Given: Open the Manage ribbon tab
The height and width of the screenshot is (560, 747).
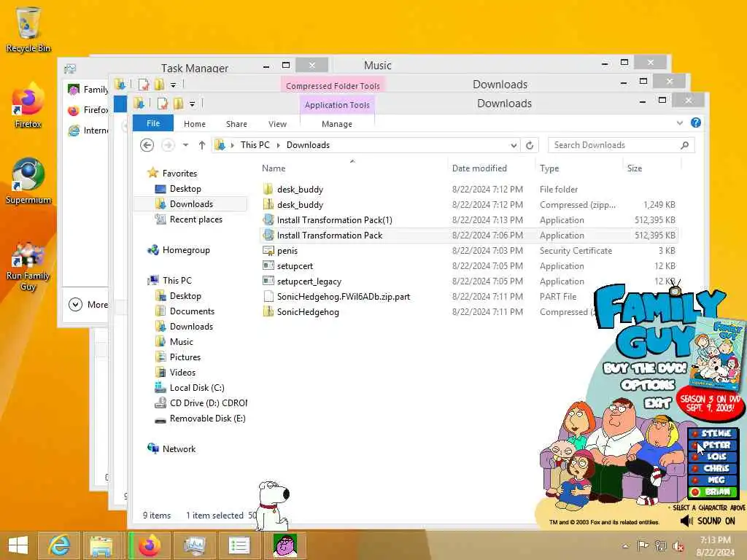Looking at the screenshot, I should coord(337,124).
